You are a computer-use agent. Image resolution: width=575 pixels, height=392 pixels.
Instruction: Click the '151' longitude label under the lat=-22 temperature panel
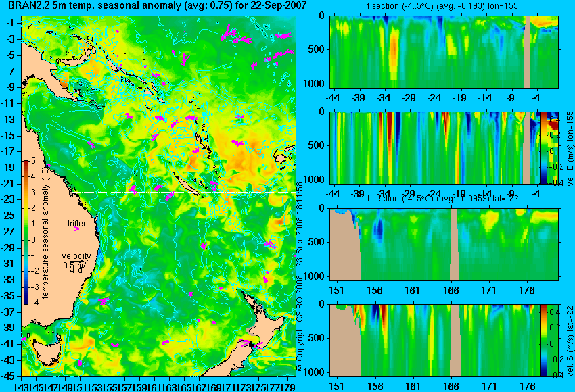[x=336, y=291]
